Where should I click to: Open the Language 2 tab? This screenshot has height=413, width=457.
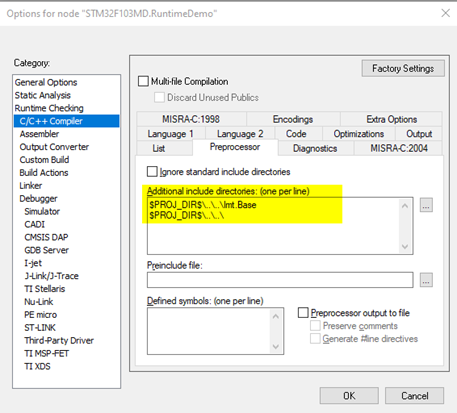(240, 134)
